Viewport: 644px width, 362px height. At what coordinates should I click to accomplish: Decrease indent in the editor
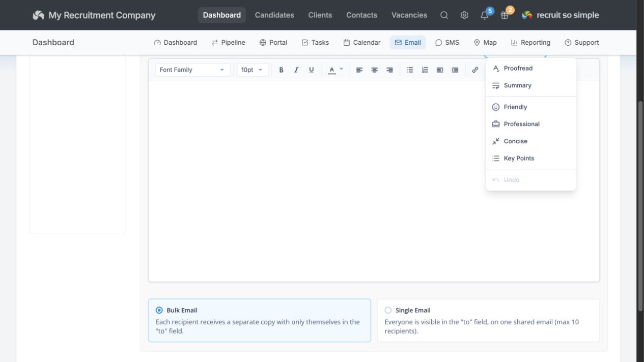click(440, 70)
